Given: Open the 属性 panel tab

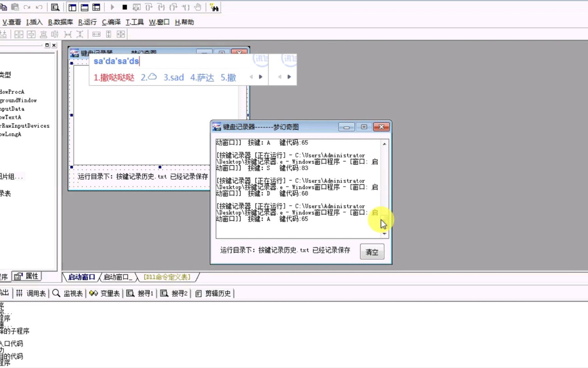Looking at the screenshot, I should (27, 276).
